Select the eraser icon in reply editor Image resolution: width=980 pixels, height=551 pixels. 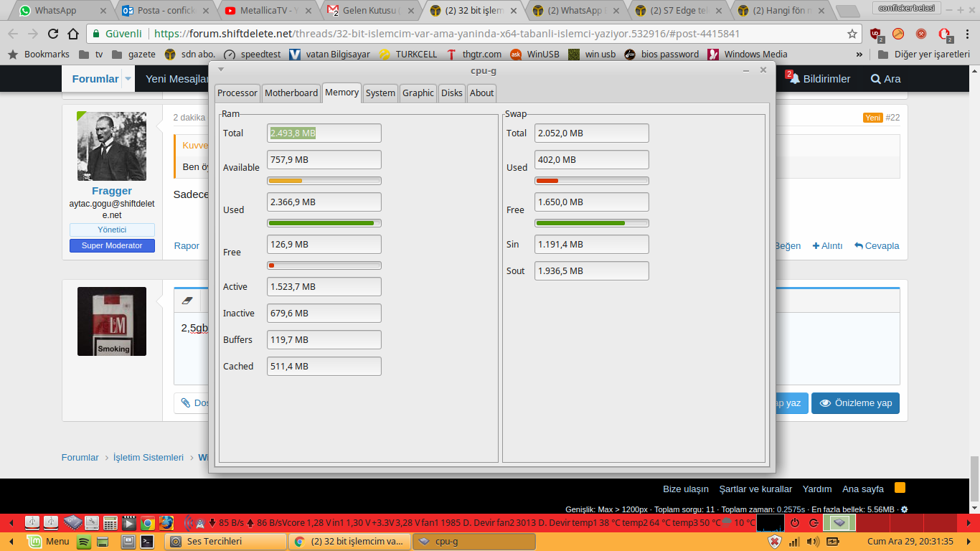pyautogui.click(x=188, y=301)
